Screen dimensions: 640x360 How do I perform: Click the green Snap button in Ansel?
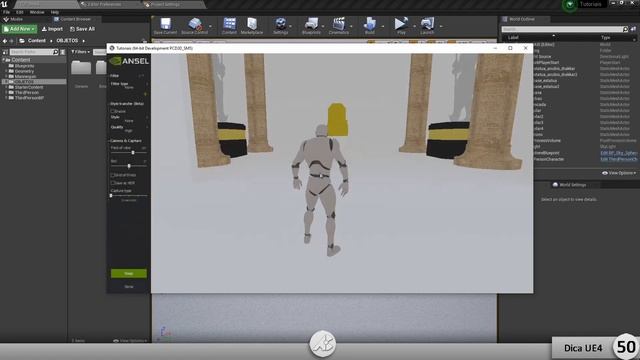click(x=129, y=273)
